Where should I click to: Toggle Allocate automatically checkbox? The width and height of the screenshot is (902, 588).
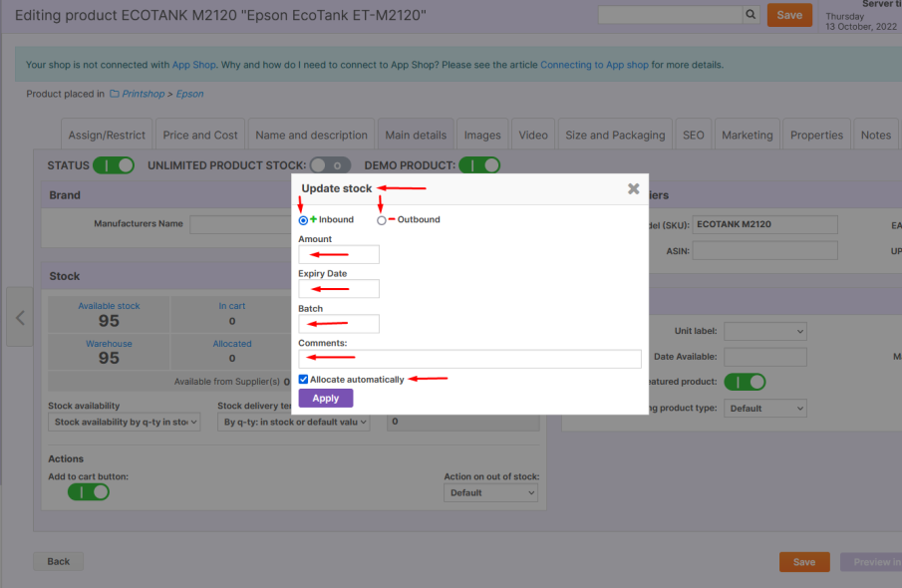tap(303, 379)
